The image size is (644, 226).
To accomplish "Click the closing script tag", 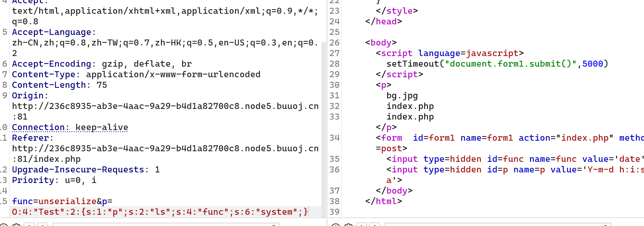I will 399,74.
